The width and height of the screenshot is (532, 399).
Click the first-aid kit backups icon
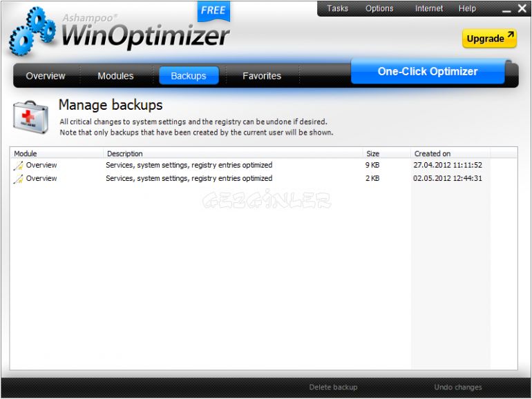tap(30, 117)
